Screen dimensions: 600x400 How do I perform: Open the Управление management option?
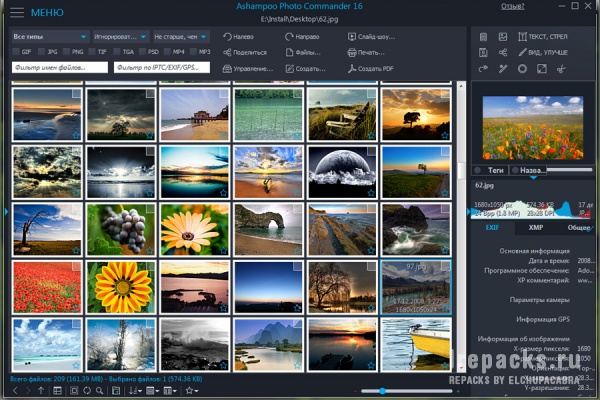pyautogui.click(x=248, y=69)
